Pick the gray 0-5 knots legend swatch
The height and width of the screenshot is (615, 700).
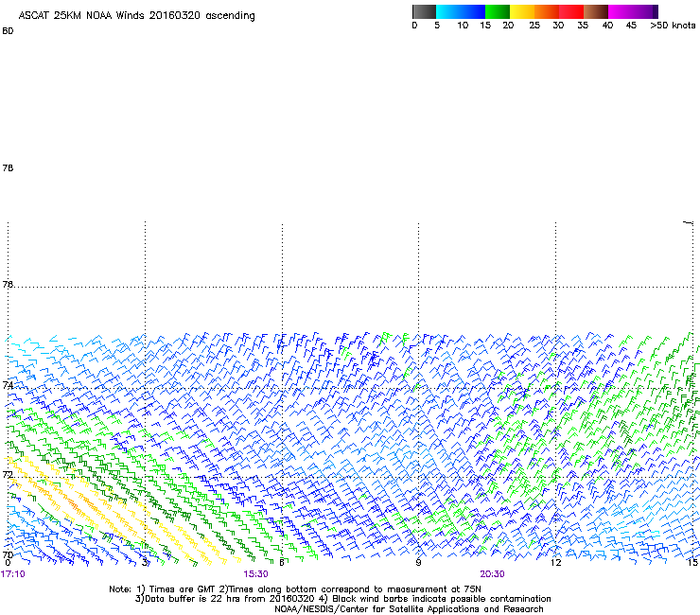tap(424, 11)
